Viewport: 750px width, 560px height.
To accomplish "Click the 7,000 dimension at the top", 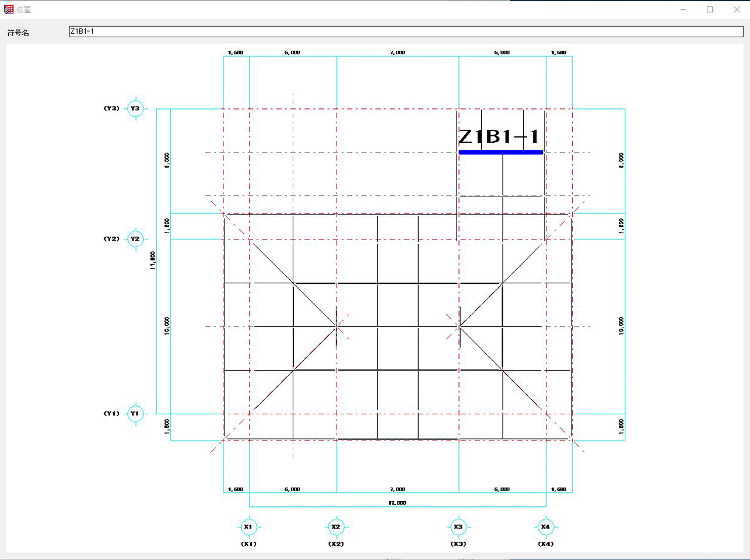I will (x=397, y=52).
